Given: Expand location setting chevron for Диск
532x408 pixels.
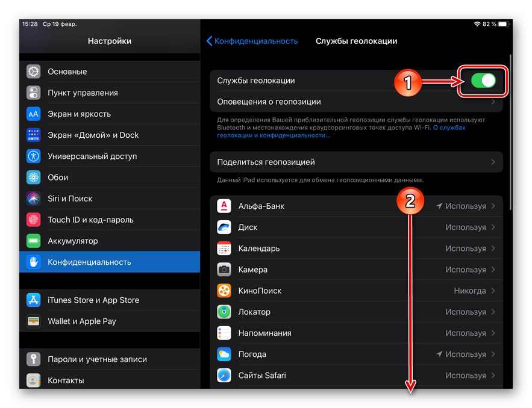Looking at the screenshot, I should point(493,227).
